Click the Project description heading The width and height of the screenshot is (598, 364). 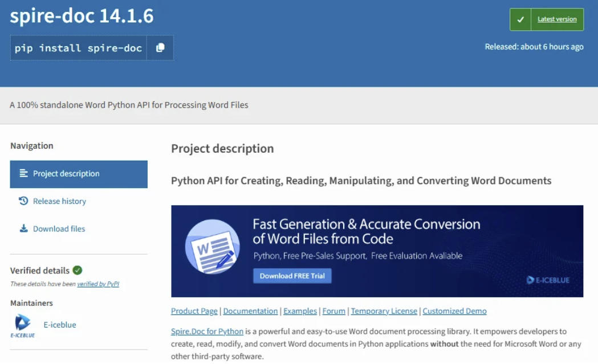(x=222, y=149)
